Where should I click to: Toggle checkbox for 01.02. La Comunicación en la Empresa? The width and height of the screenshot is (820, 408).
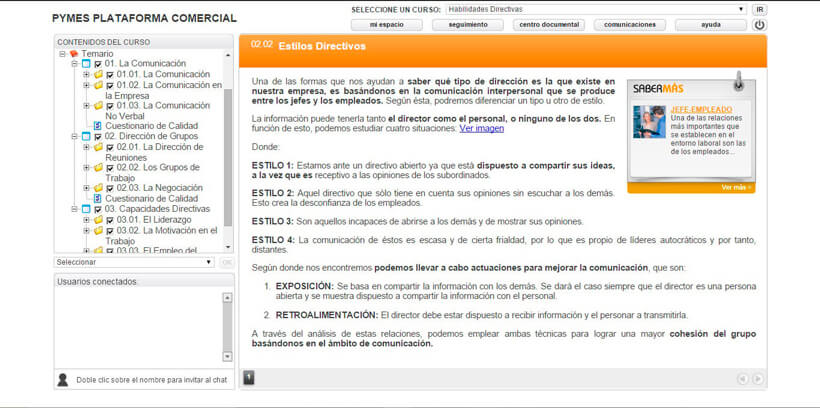pyautogui.click(x=110, y=85)
